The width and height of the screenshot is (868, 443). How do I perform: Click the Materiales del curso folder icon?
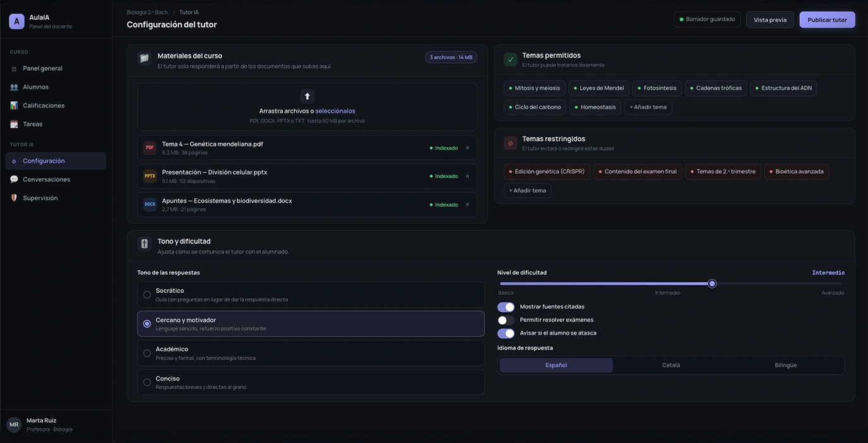tap(145, 58)
